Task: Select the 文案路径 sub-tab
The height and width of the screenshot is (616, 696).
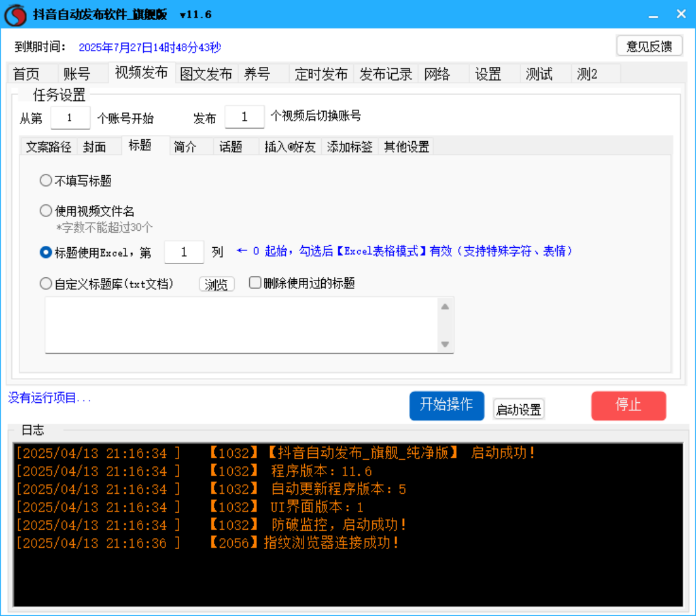Action: tap(49, 147)
